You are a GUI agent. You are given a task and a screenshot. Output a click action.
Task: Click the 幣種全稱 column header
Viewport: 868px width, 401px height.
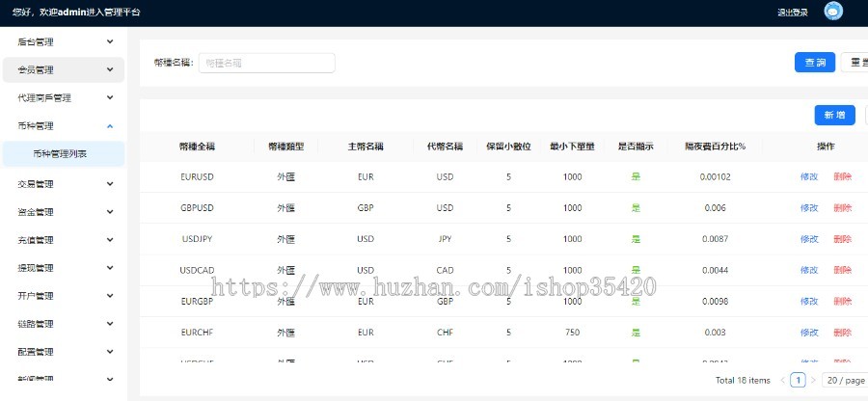(197, 147)
